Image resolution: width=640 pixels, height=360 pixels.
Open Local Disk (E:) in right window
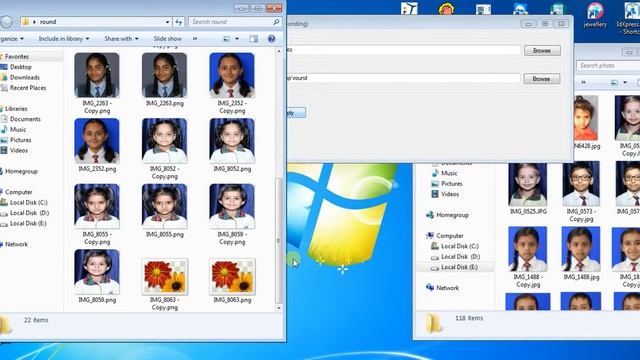(459, 267)
